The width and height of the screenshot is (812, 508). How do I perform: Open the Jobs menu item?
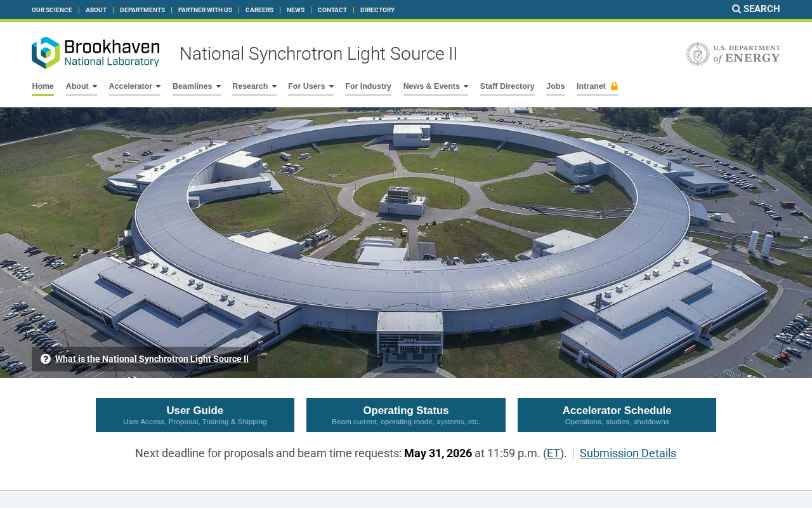click(x=555, y=86)
